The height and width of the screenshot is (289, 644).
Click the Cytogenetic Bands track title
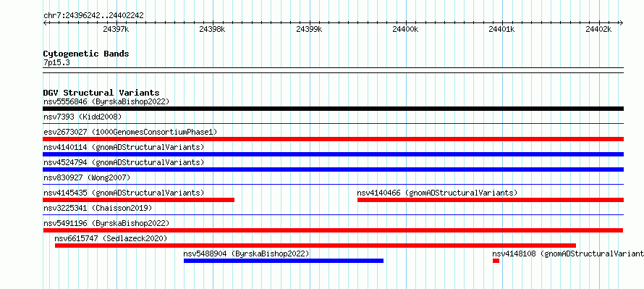[86, 54]
